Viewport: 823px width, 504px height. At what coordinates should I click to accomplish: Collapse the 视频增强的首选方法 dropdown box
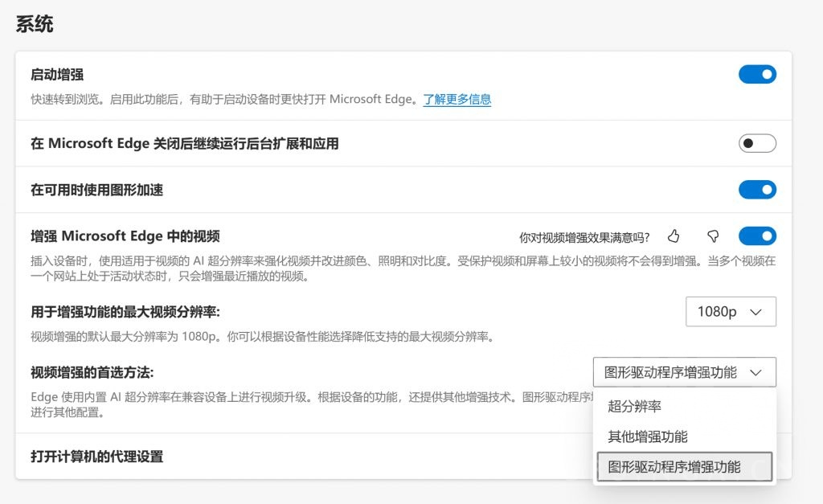tap(685, 372)
